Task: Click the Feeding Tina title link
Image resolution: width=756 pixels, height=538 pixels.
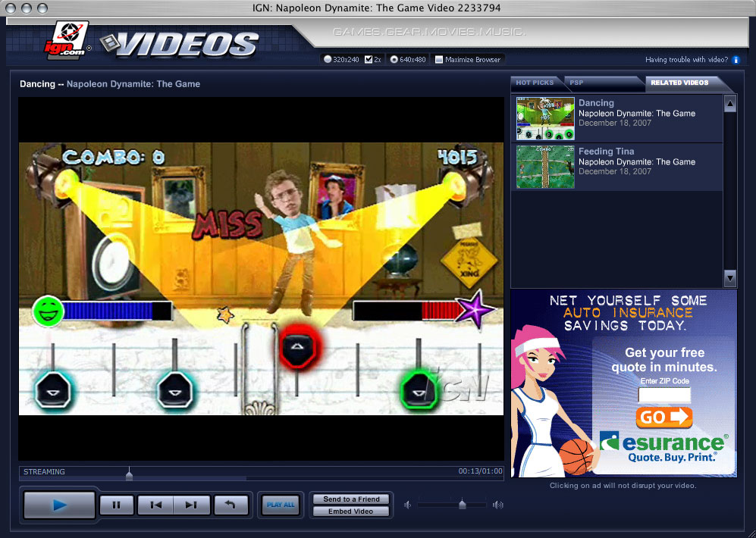Action: click(x=606, y=152)
